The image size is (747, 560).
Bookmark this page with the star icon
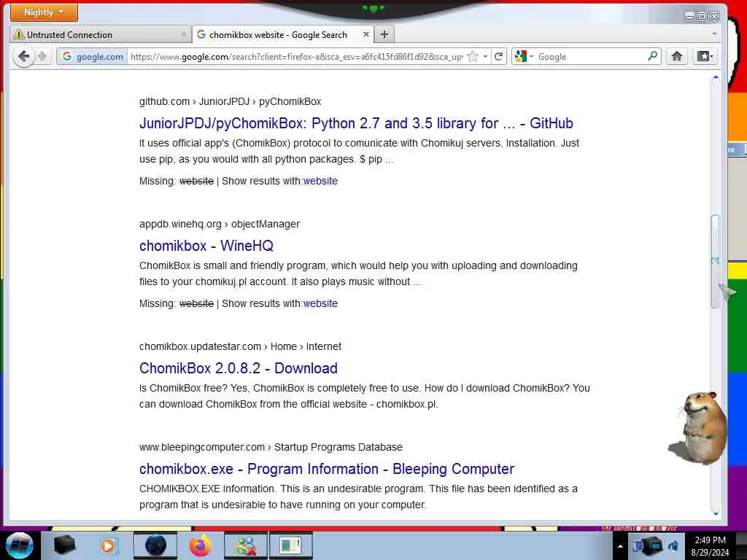click(473, 57)
